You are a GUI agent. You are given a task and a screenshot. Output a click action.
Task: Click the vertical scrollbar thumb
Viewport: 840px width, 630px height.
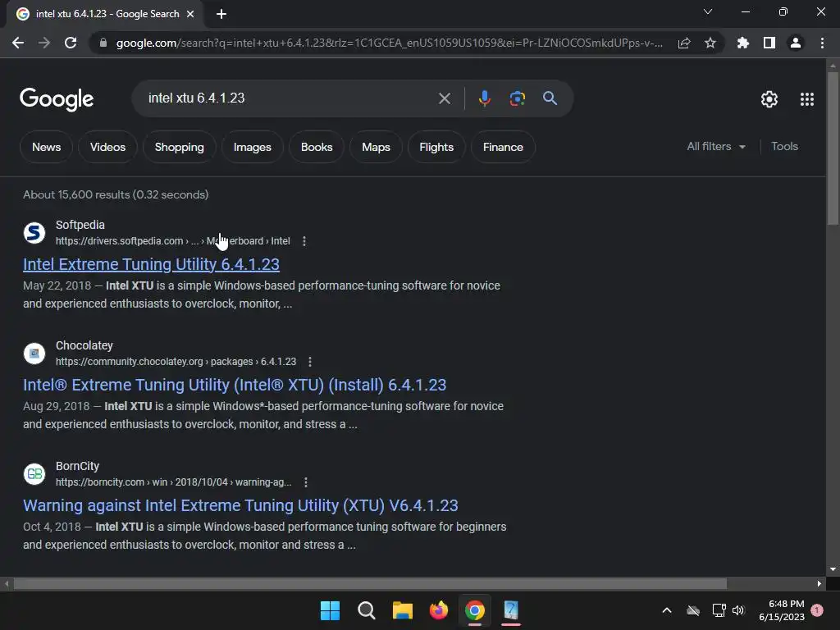[x=833, y=148]
